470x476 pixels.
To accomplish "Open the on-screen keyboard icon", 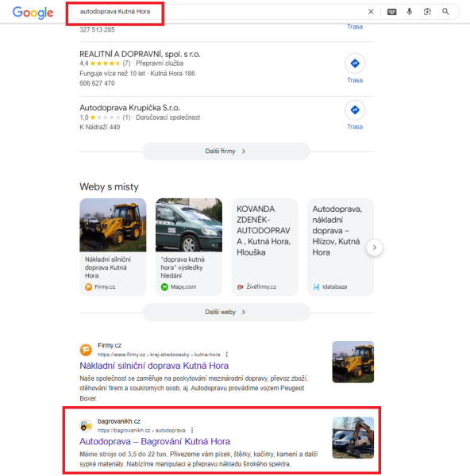I will [391, 12].
